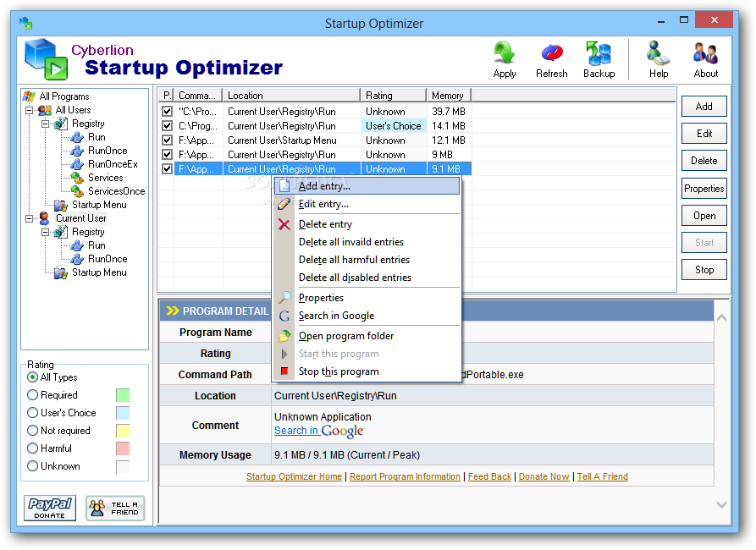
Task: Click the Add side button
Action: coord(704,107)
